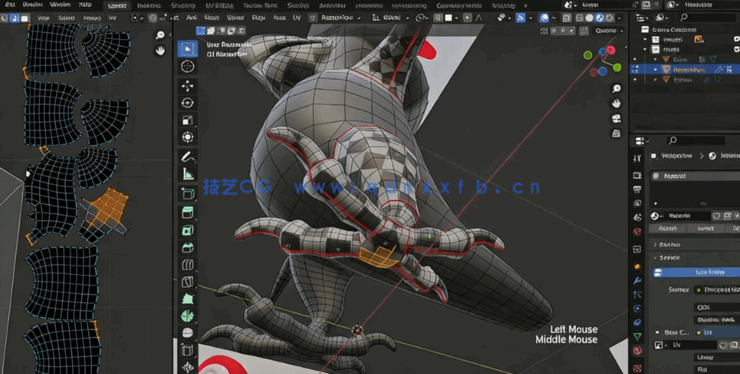This screenshot has width=740, height=374.
Task: Switch to Wireframe viewport shading
Action: point(580,18)
